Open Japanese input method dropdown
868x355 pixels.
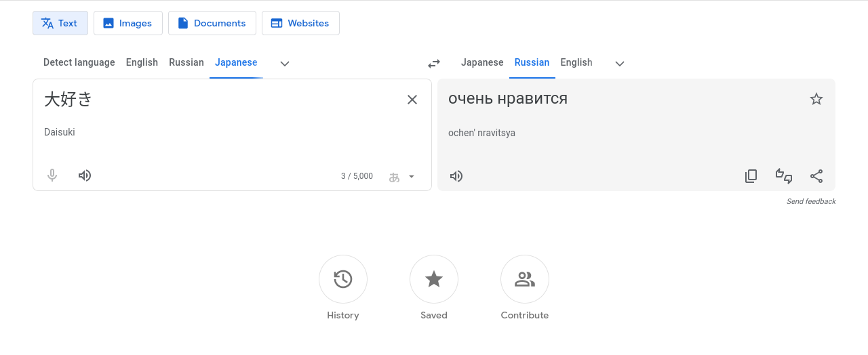pyautogui.click(x=402, y=177)
